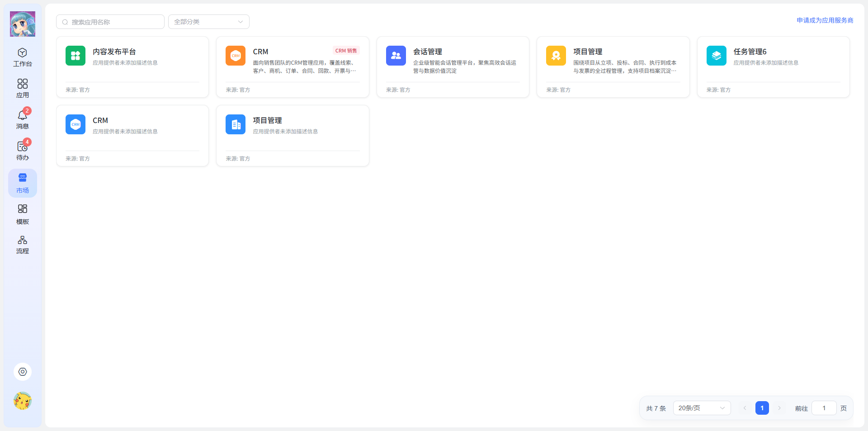Click 来源: 官方 on the 任务管理6 card

click(718, 90)
